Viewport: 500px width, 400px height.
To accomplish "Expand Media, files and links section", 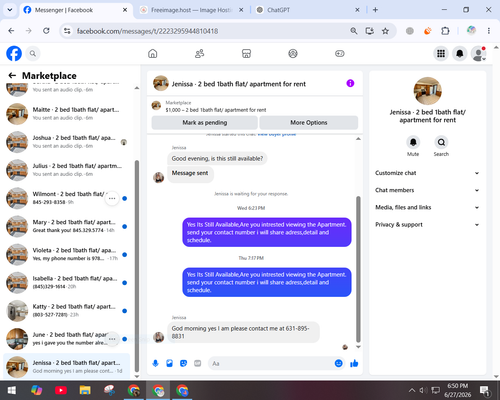I will [x=427, y=207].
